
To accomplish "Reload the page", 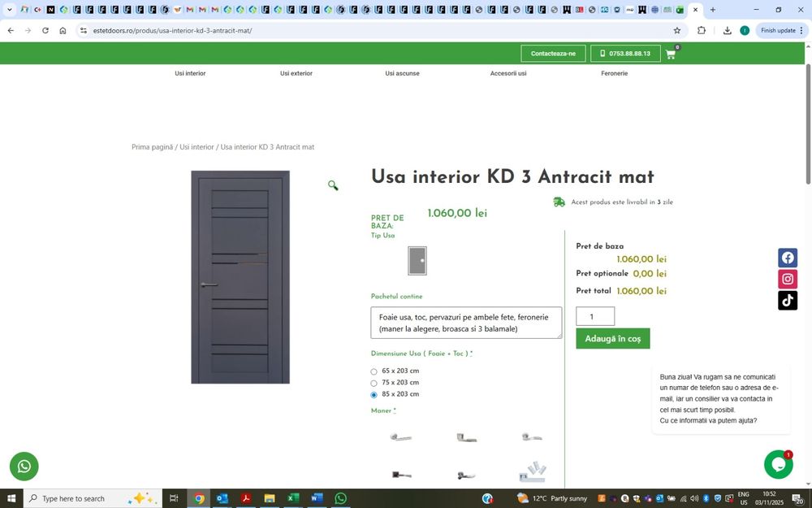I will (45, 31).
